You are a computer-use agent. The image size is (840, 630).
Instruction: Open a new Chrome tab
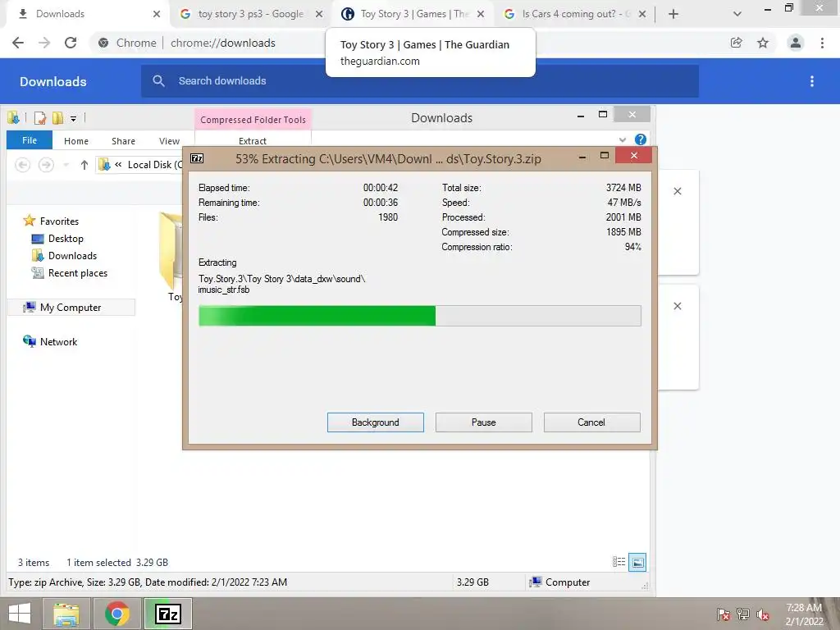pos(673,14)
